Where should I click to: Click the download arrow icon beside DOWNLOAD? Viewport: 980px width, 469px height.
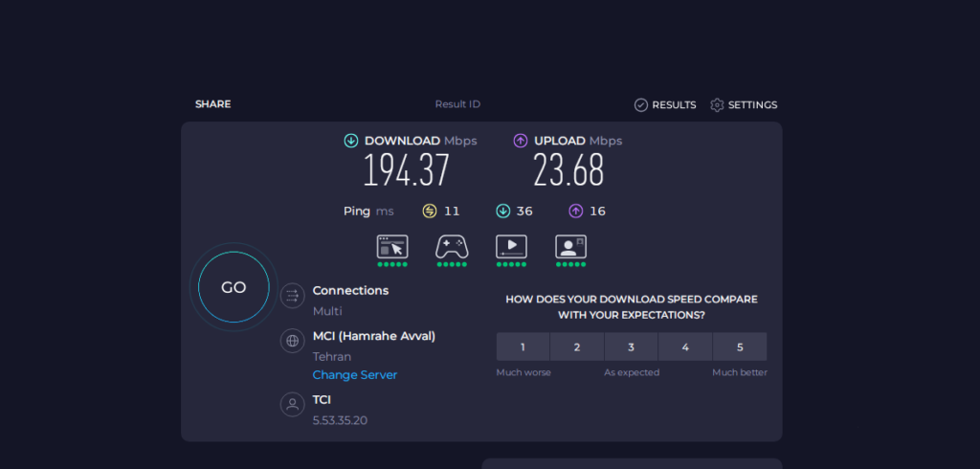(351, 141)
